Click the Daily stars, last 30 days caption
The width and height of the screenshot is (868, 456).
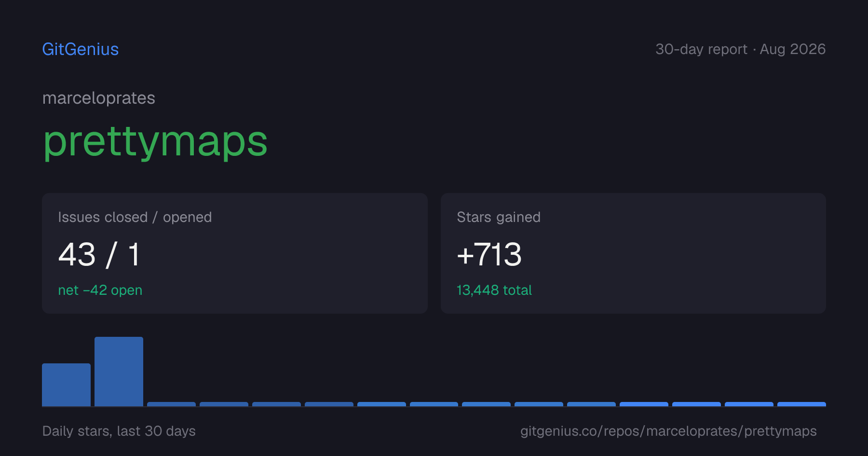tap(119, 431)
